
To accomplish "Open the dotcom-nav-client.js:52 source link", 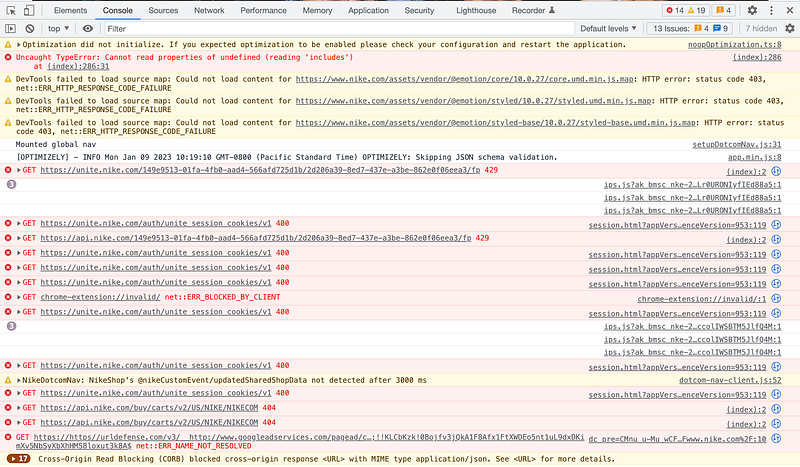I will [730, 380].
